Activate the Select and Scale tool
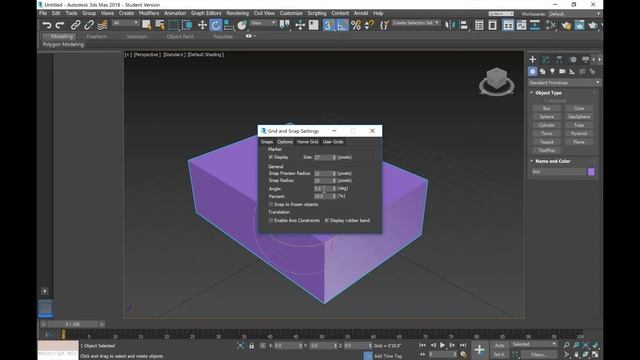Image resolution: width=640 pixels, height=360 pixels. [229, 25]
